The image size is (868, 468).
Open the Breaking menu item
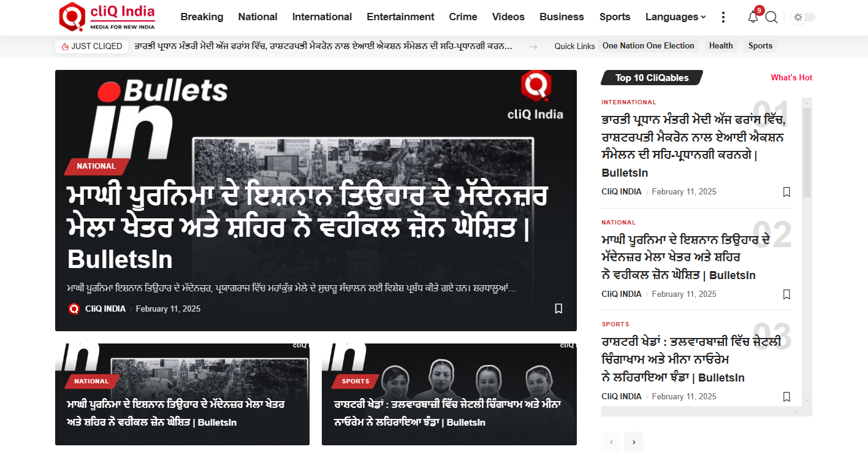[202, 17]
